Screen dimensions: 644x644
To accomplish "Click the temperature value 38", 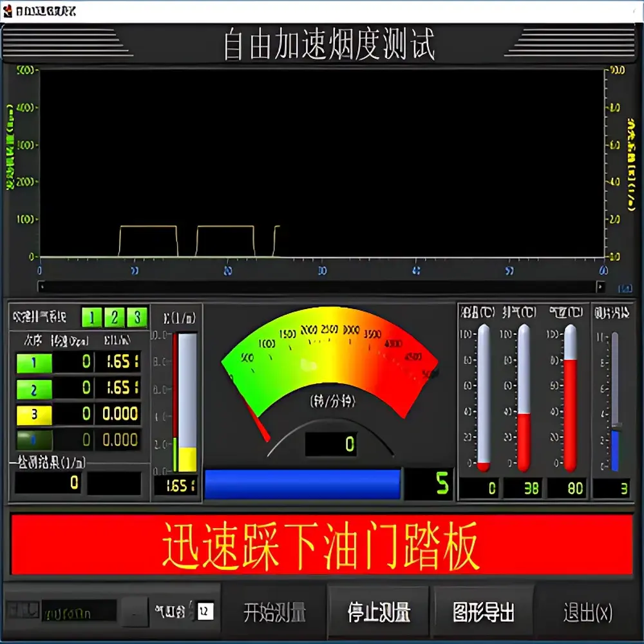I will click(524, 488).
